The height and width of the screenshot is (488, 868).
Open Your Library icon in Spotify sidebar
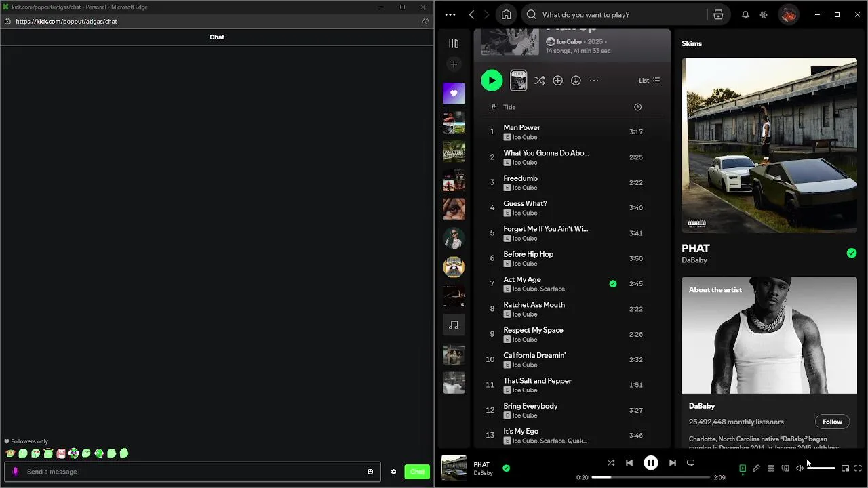point(454,43)
